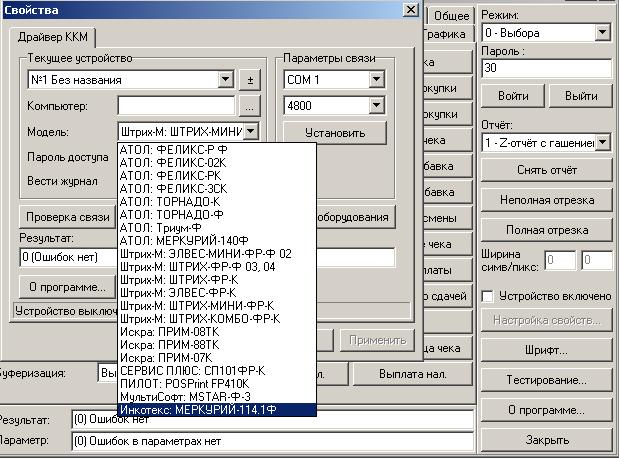
Task: Open the Отчёт dropdown with Z-отчёт
Action: (x=546, y=142)
